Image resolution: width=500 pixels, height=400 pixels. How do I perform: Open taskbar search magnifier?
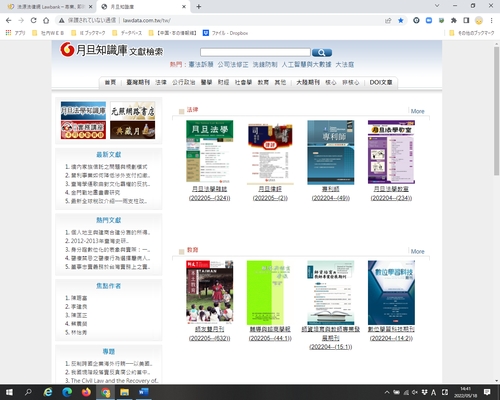pos(28,392)
